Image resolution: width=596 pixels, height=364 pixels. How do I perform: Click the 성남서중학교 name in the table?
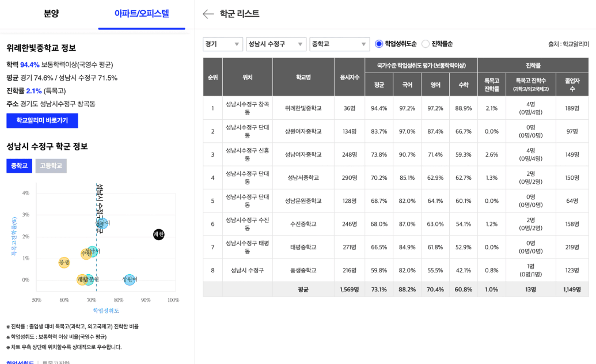[x=303, y=177]
